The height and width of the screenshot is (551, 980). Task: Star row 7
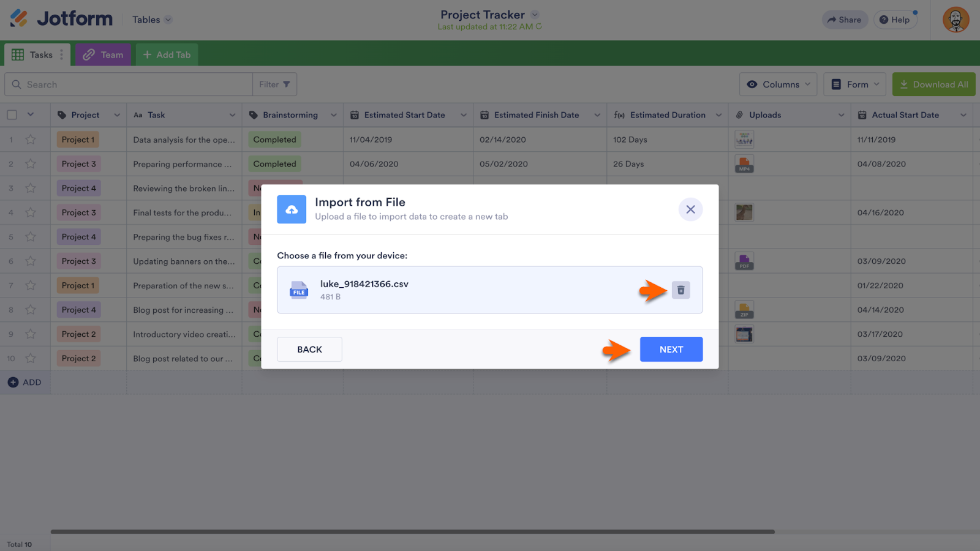pos(31,285)
